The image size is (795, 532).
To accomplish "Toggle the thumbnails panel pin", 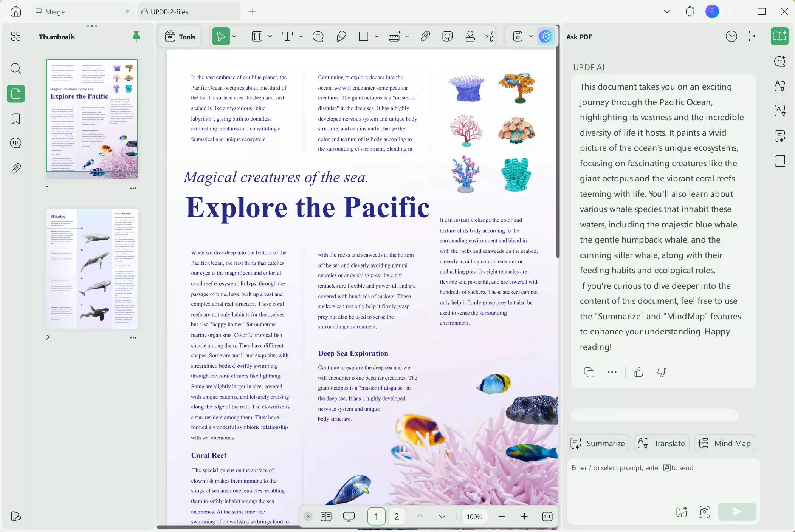I will (136, 36).
